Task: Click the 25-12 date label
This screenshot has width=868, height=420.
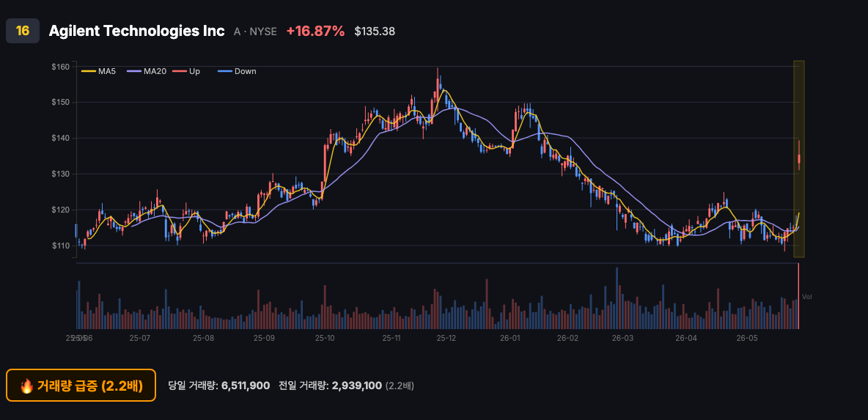Action: [x=446, y=338]
